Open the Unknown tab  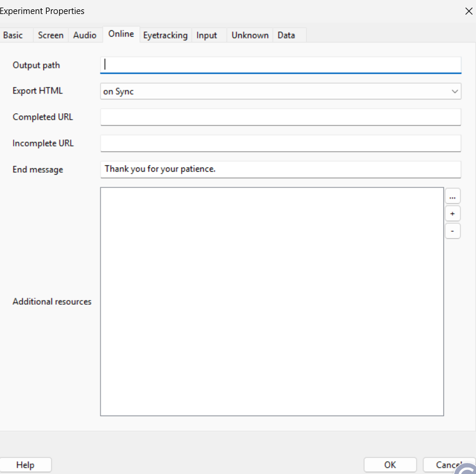pos(250,35)
